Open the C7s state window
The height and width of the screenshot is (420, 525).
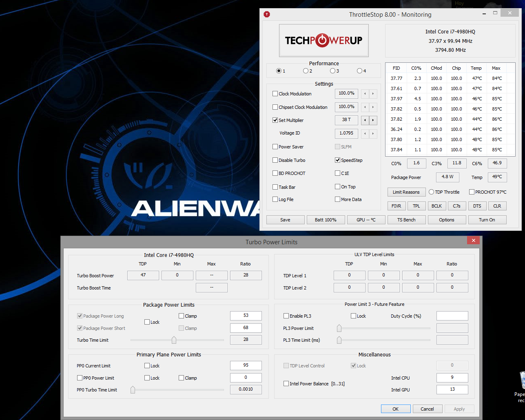click(x=456, y=206)
